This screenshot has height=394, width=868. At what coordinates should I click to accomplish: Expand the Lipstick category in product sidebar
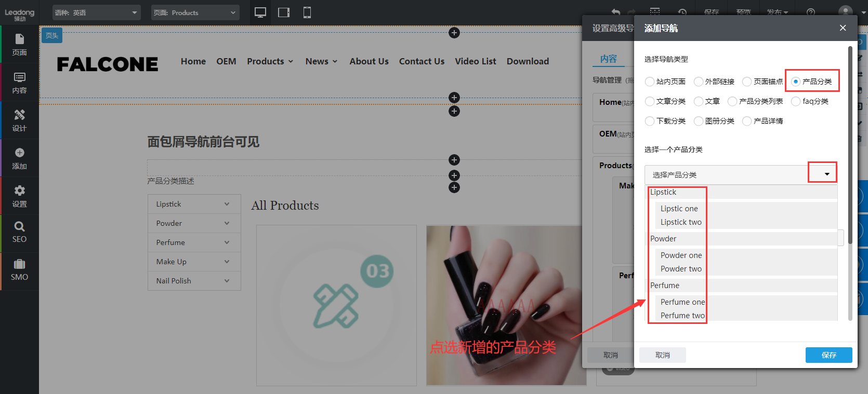pos(227,204)
